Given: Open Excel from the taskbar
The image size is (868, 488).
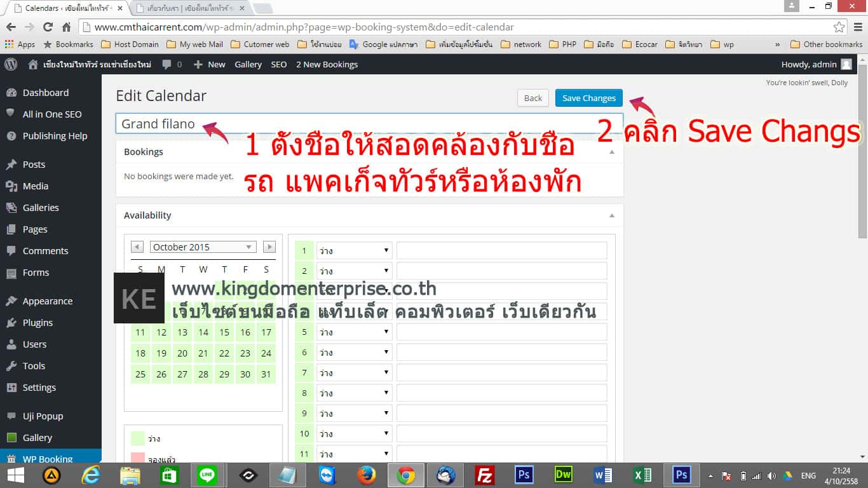Looking at the screenshot, I should pos(642,475).
